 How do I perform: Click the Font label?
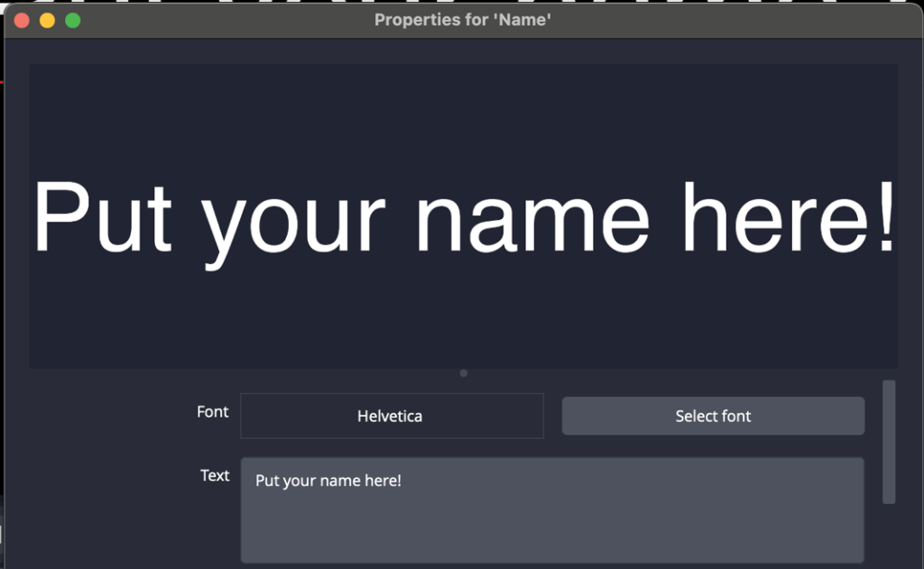point(212,412)
